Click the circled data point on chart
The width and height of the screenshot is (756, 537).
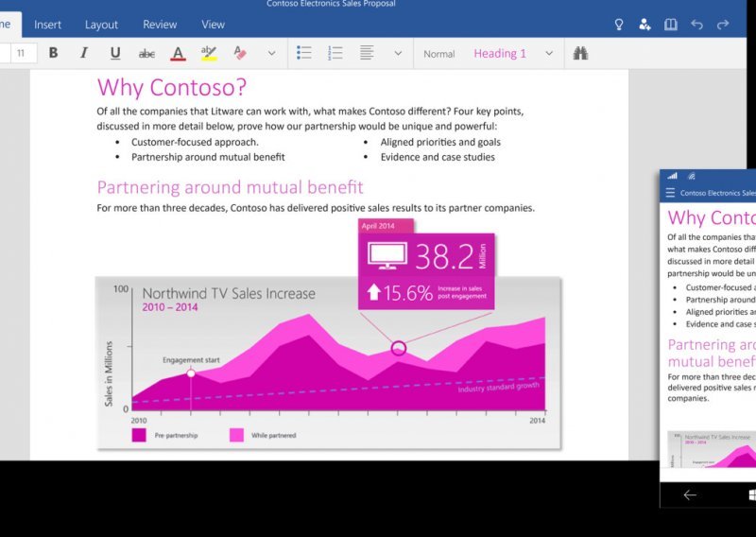pyautogui.click(x=398, y=348)
